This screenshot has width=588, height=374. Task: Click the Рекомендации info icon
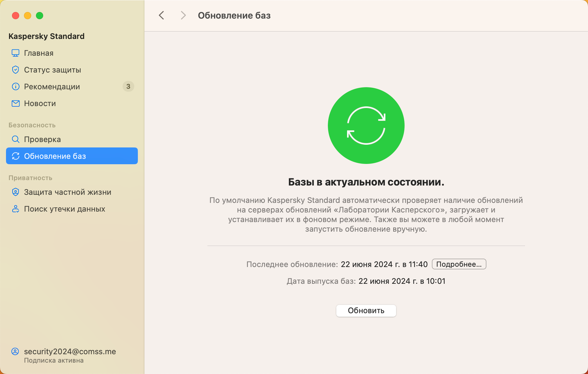[15, 87]
